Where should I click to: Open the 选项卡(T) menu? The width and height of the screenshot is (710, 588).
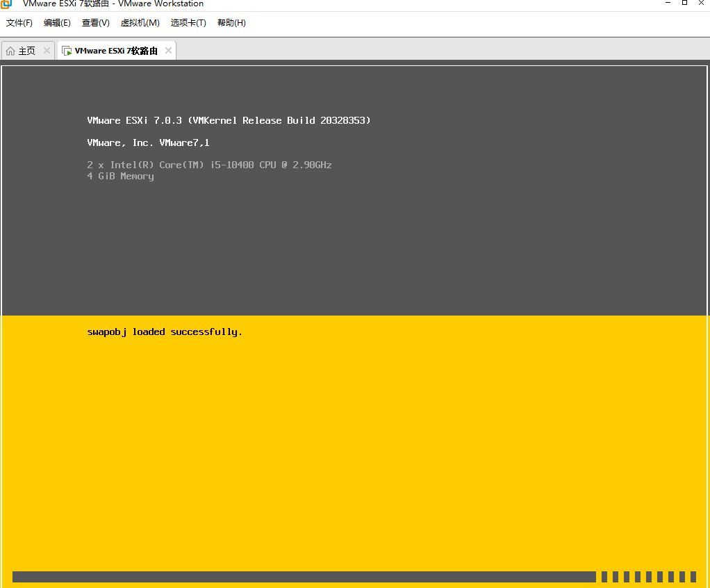pos(188,23)
